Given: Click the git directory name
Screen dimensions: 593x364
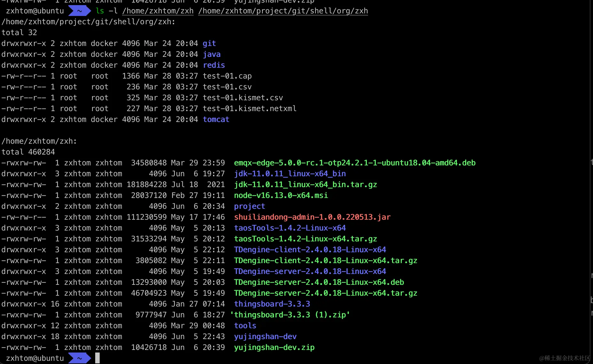Looking at the screenshot, I should [209, 43].
